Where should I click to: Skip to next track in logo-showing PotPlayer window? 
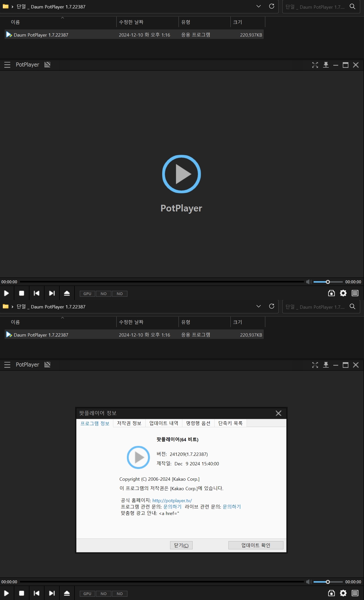click(52, 293)
